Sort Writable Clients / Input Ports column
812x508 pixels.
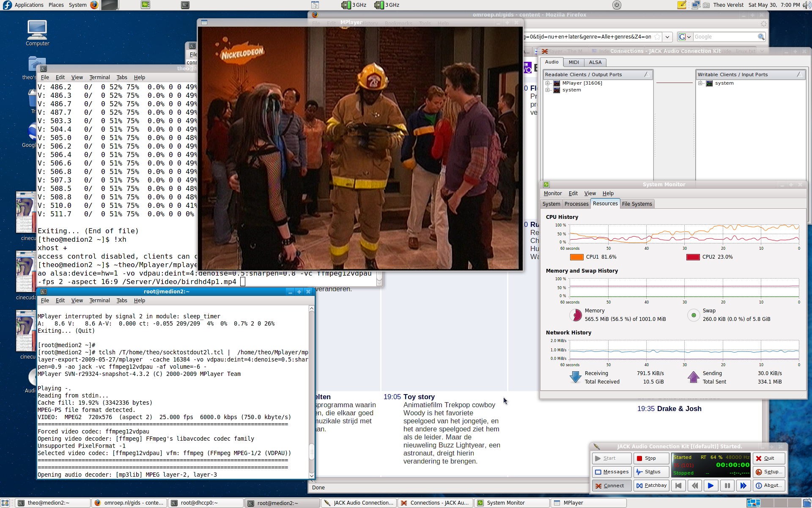(x=751, y=75)
